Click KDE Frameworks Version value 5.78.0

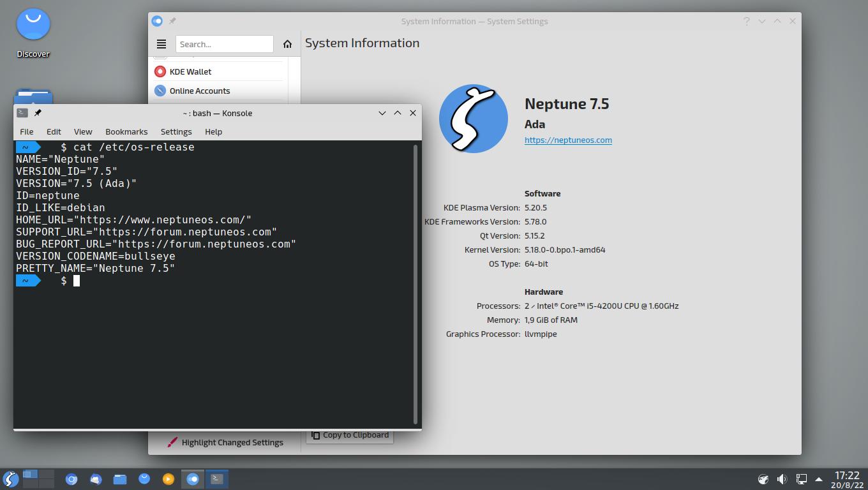coord(535,221)
